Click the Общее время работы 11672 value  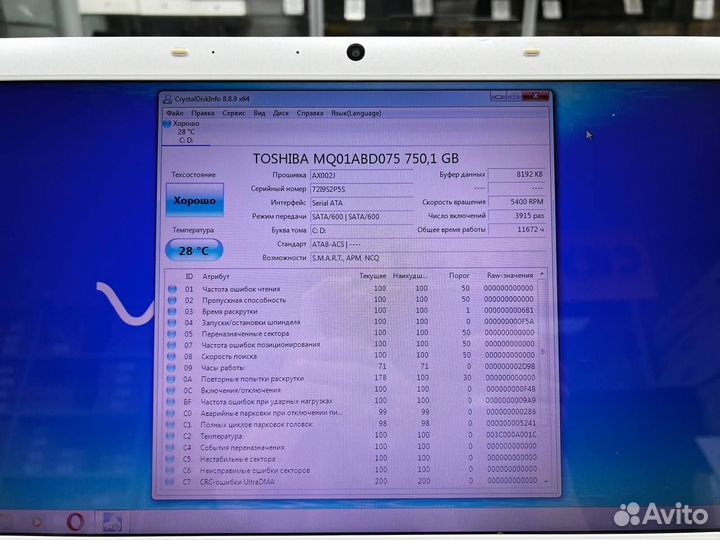click(517, 229)
